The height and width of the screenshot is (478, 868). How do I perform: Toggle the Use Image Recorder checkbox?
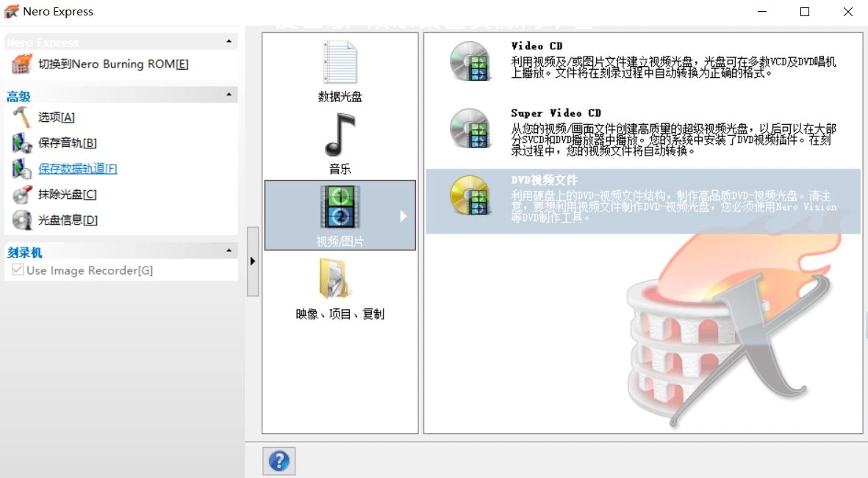(x=16, y=270)
